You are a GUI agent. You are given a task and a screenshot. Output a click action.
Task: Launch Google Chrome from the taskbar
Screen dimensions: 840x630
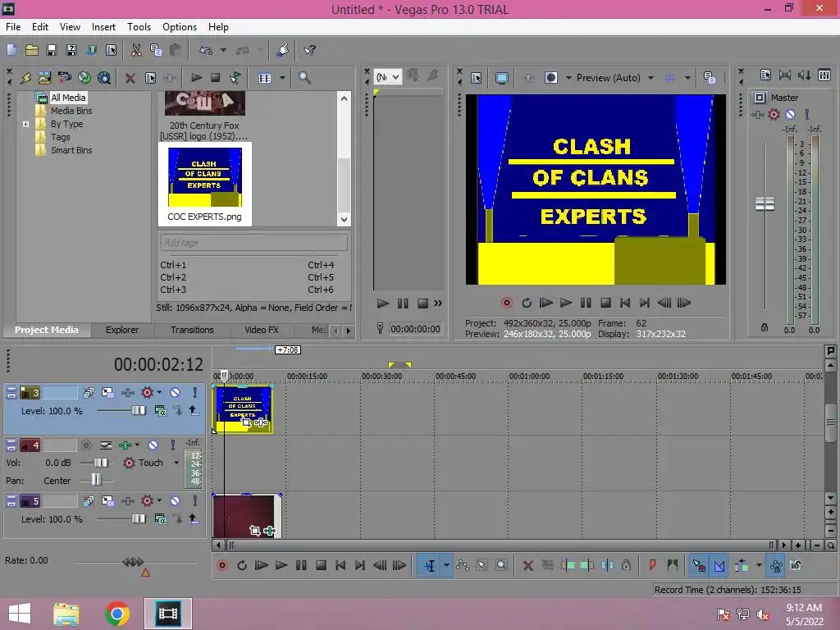(x=116, y=614)
